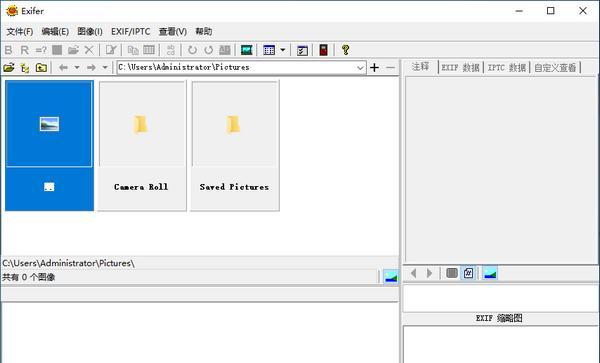The image size is (600, 363).
Task: Click the teal picture viewer icon
Action: coord(246,50)
